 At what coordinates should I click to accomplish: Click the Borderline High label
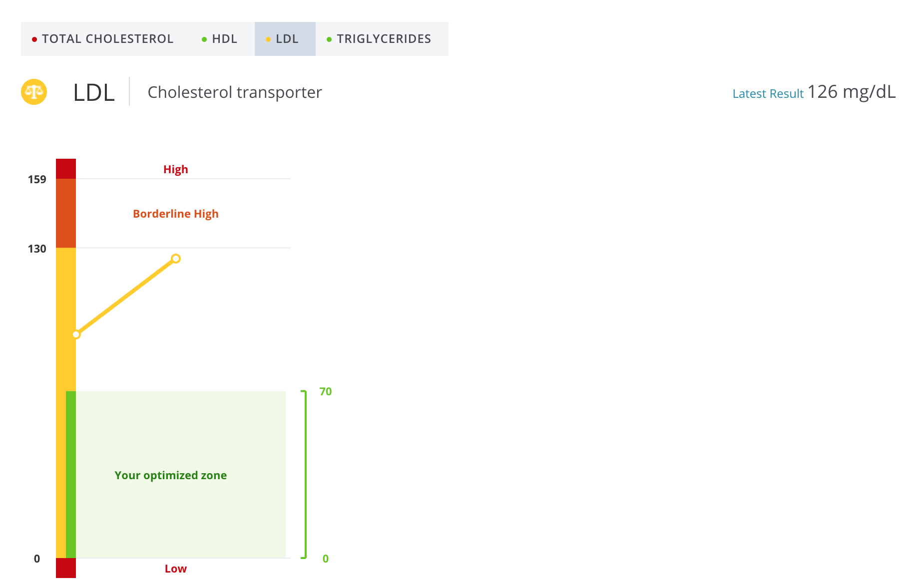(x=175, y=214)
